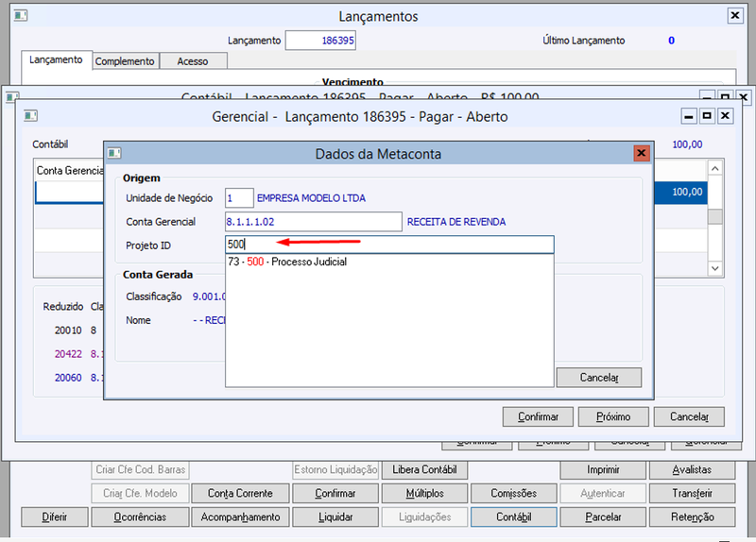Maximize the Gerencial window
This screenshot has width=756, height=542.
tap(707, 115)
